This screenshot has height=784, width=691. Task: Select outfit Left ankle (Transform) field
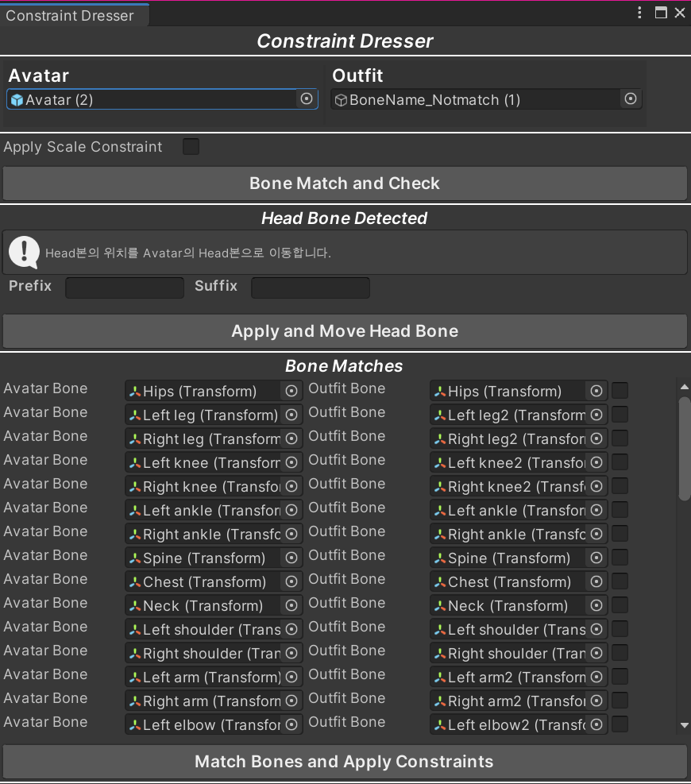(519, 511)
